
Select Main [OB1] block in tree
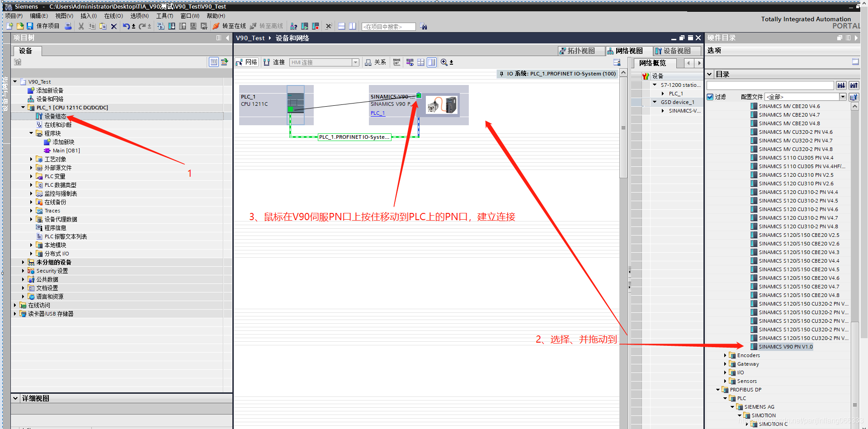[x=66, y=151]
